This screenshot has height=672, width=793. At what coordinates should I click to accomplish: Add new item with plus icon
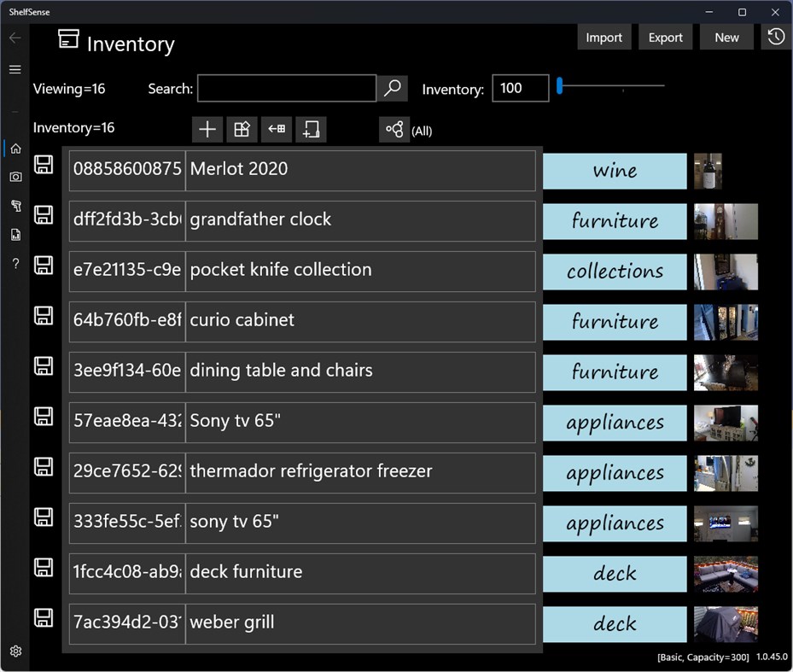click(x=207, y=130)
